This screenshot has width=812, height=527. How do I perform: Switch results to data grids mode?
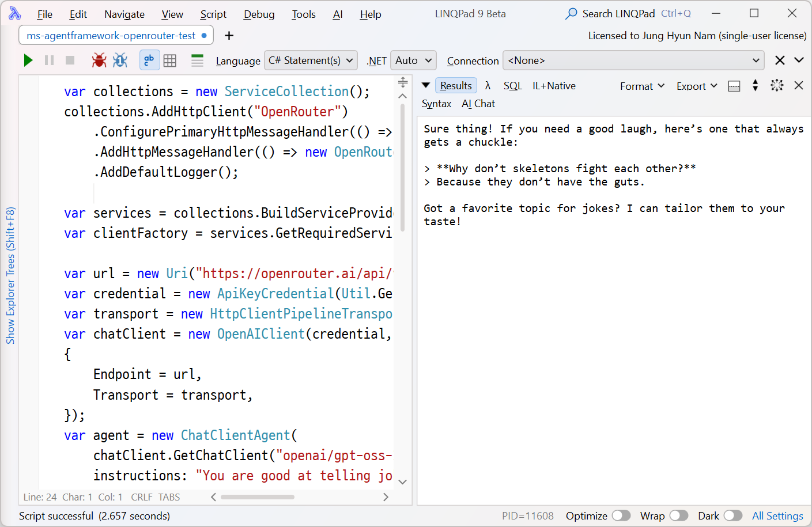click(170, 60)
